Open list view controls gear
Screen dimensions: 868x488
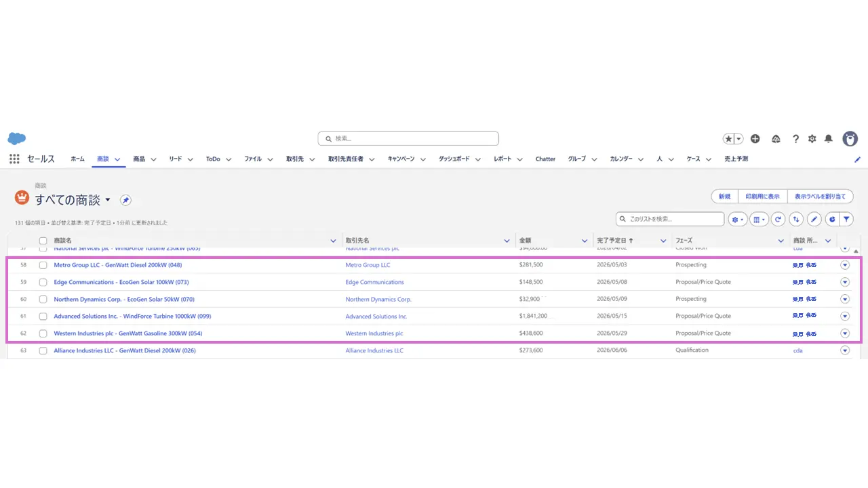pos(737,220)
